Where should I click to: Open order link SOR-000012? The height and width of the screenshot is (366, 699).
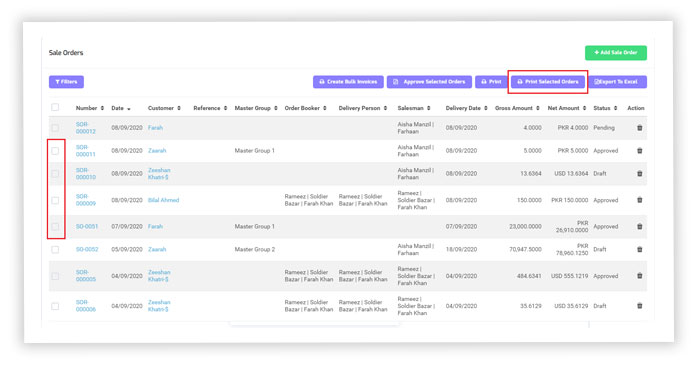tap(86, 128)
